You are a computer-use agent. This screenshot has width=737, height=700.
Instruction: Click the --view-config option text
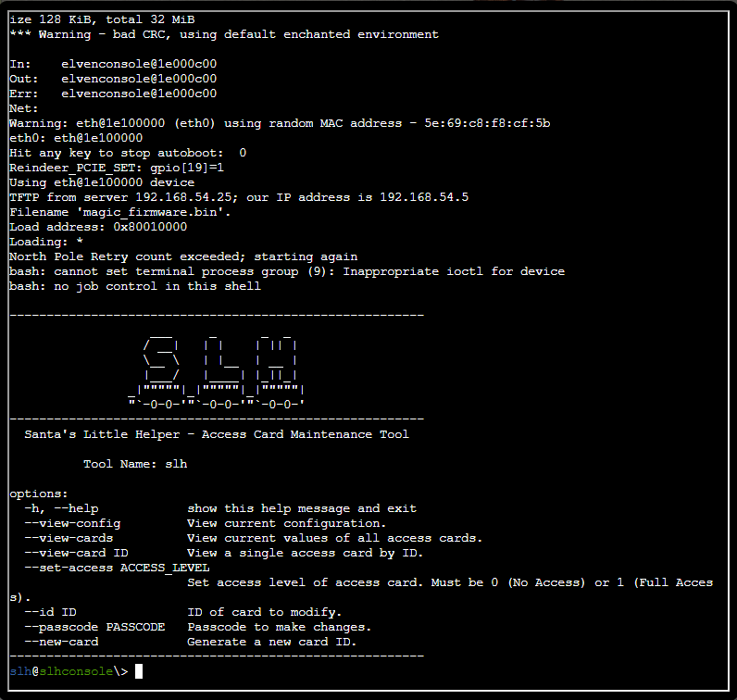click(x=72, y=523)
